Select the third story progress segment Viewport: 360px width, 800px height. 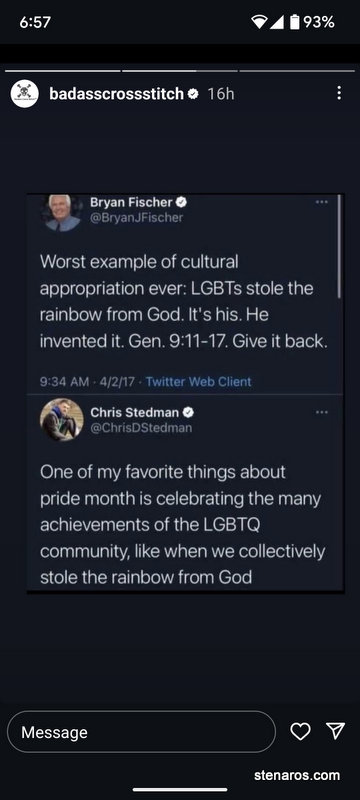click(297, 71)
